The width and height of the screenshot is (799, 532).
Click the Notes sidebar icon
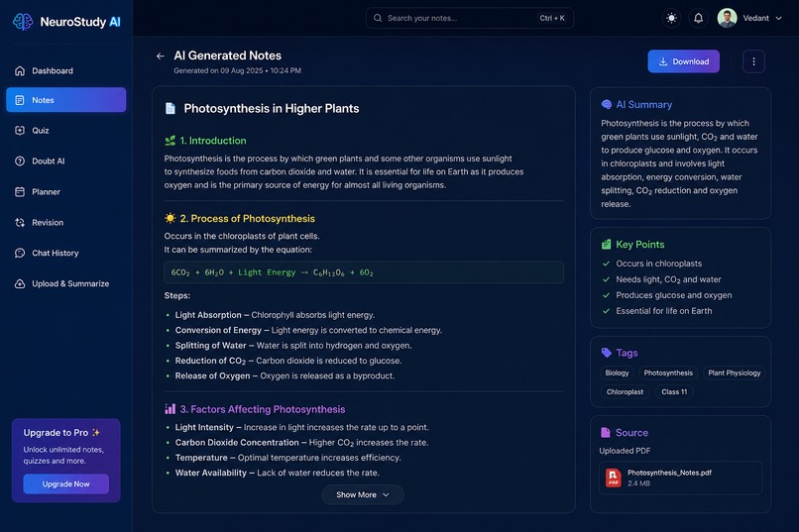(20, 100)
